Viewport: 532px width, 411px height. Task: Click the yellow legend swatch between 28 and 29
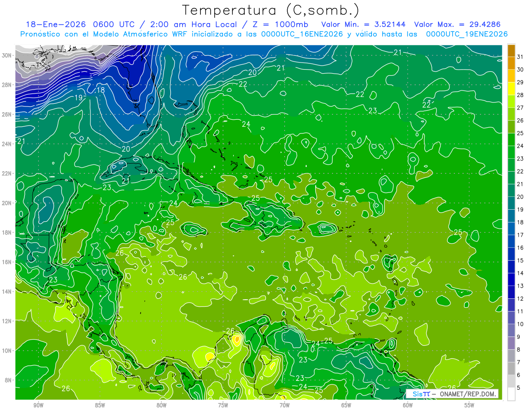(x=511, y=88)
